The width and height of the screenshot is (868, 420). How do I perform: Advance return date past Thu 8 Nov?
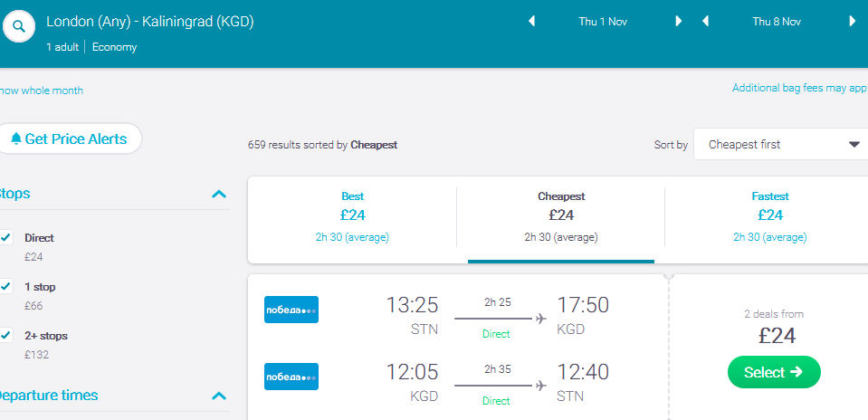pos(853,22)
